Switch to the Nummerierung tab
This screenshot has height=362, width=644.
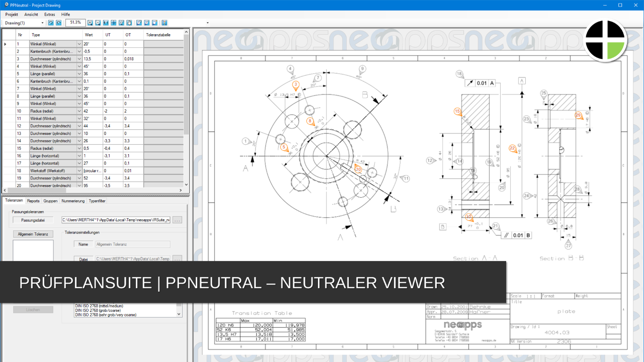pyautogui.click(x=73, y=201)
